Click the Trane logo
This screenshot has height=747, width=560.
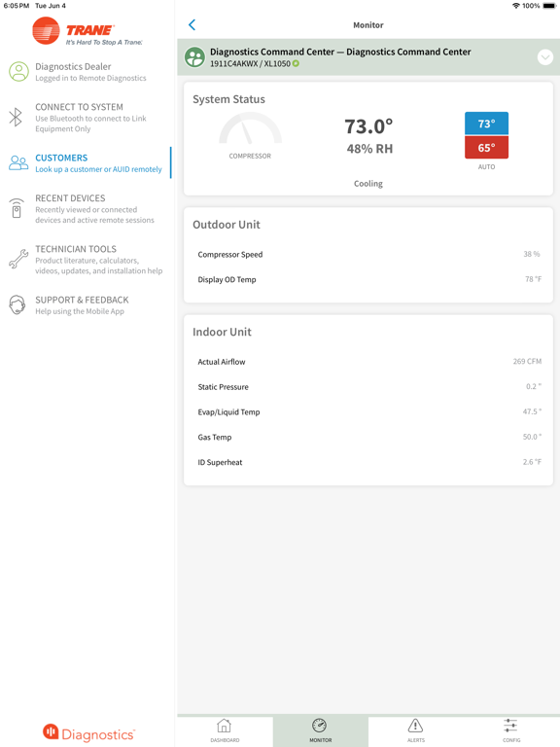[87, 31]
